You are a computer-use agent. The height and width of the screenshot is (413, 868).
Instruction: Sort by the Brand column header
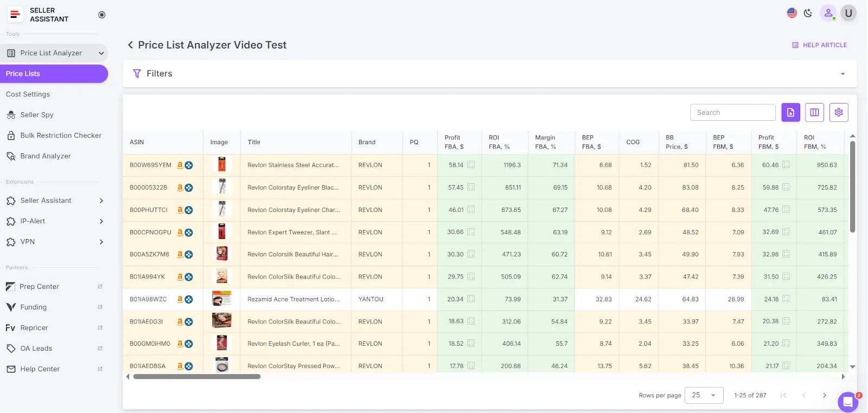(x=367, y=142)
